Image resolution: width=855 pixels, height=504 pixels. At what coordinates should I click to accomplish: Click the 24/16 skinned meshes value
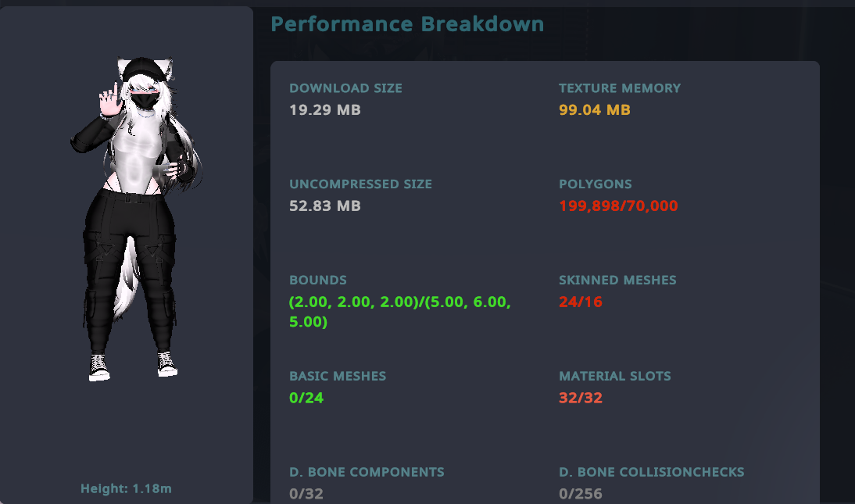pos(581,302)
